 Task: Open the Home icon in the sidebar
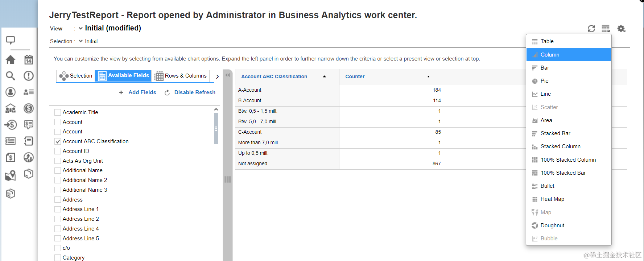point(11,59)
